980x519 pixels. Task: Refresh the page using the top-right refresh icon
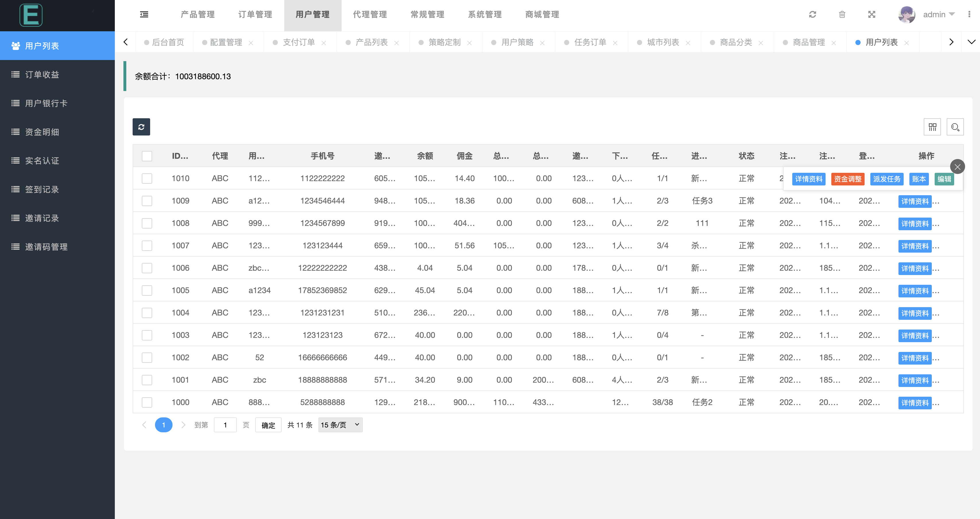point(812,14)
